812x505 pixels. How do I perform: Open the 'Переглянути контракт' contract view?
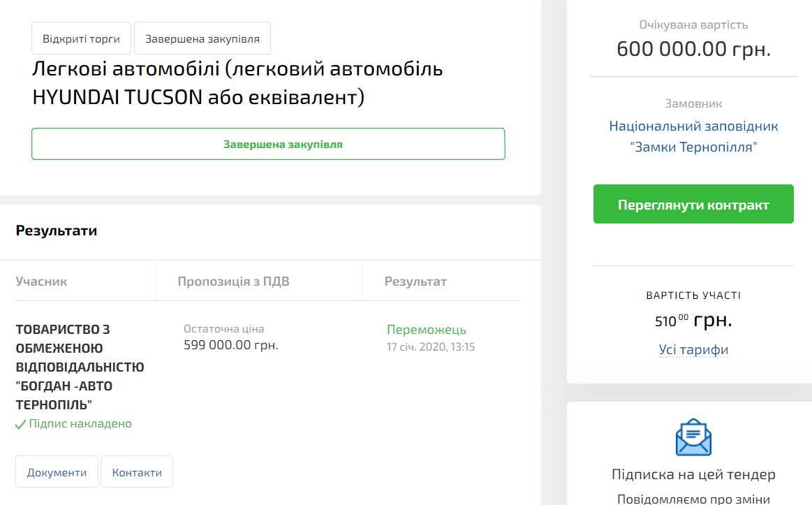tap(693, 203)
